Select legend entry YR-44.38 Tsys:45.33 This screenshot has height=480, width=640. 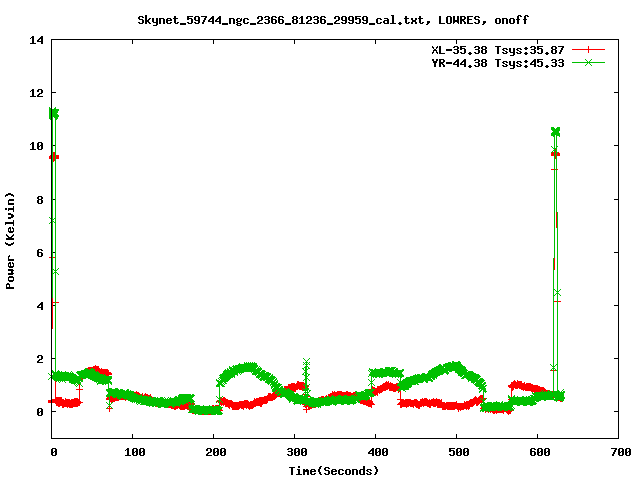tap(498, 63)
